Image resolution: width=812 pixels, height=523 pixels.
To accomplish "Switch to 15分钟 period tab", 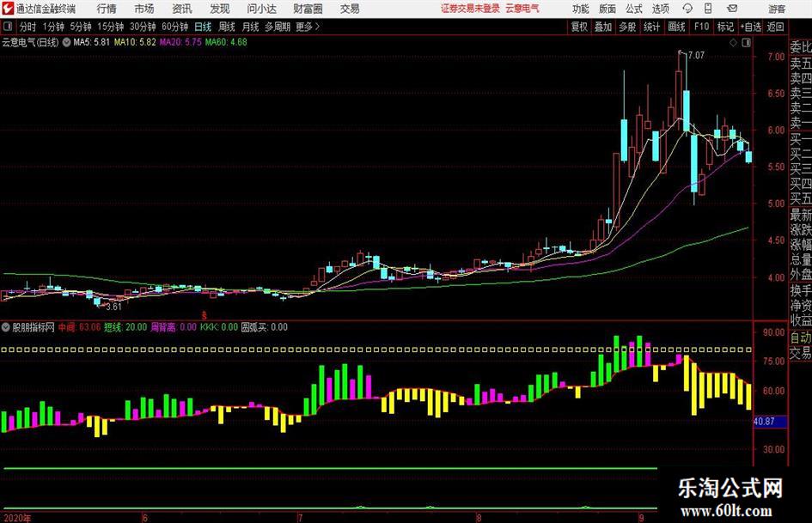I will coord(111,27).
